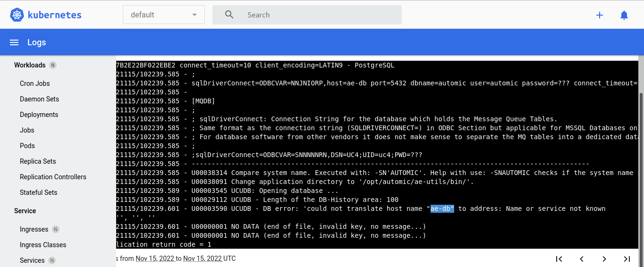Click the Services sidebar link
This screenshot has height=267, width=644.
point(32,260)
